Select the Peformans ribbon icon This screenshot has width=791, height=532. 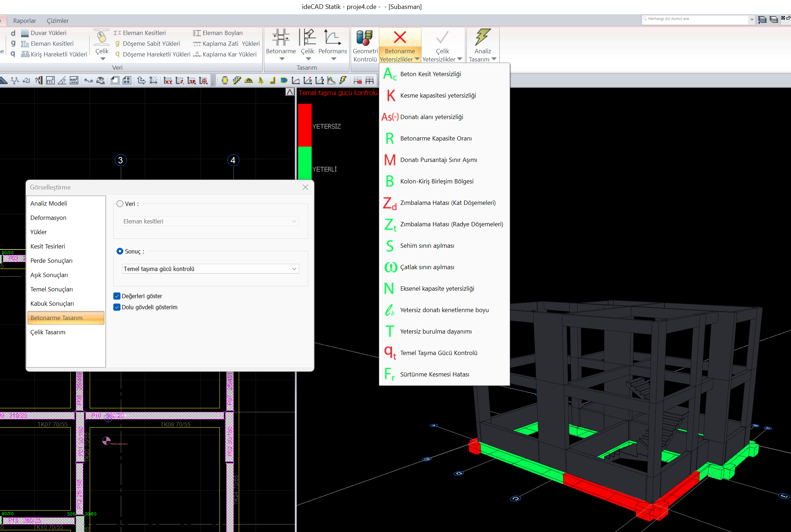point(332,38)
